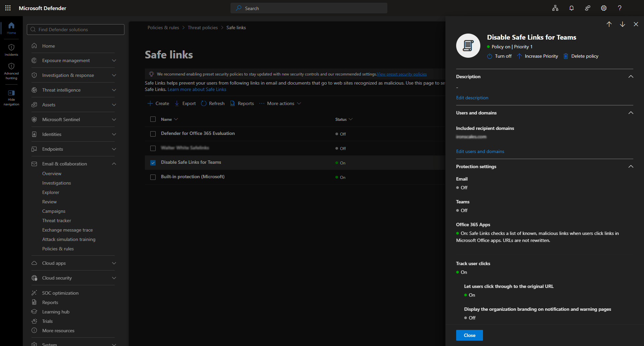Expand More actions dropdown
644x346 pixels.
[280, 103]
